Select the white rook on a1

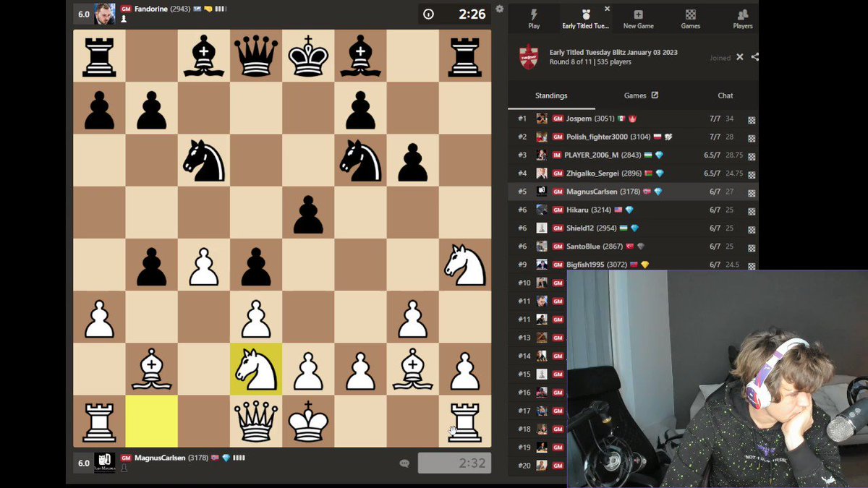(100, 421)
